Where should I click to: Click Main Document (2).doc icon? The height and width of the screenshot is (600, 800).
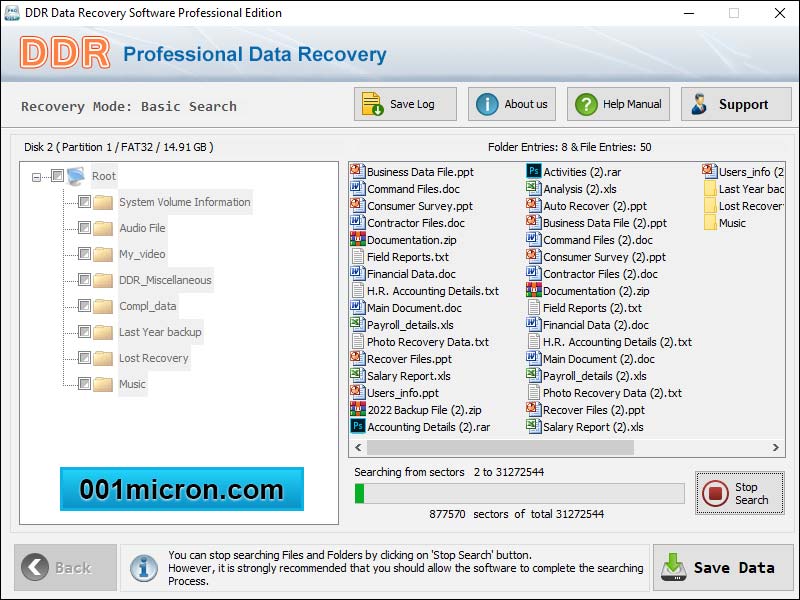tap(534, 358)
